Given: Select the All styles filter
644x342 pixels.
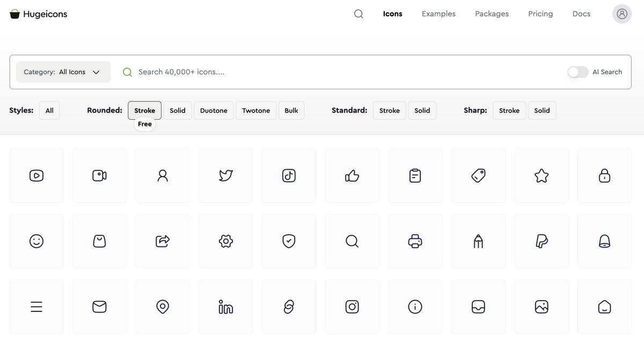Looking at the screenshot, I should point(49,111).
